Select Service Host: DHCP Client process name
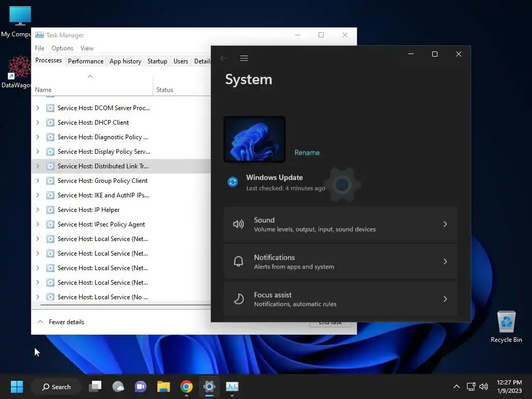The width and height of the screenshot is (532, 399). tap(93, 123)
